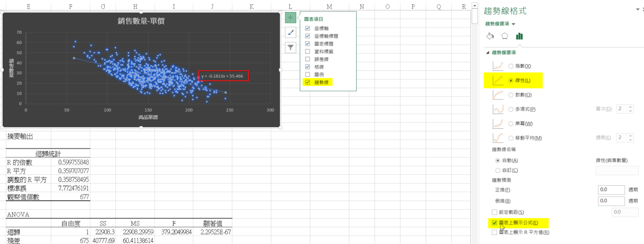644x244 pixels.
Task: Enable the 圖例 checkbox
Action: pyautogui.click(x=308, y=74)
